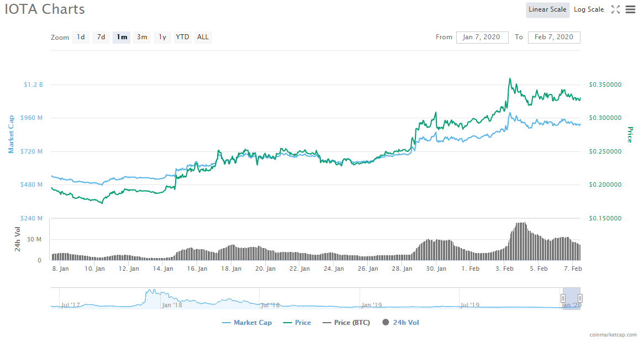Switch to Log Scale
The image size is (644, 342).
tap(589, 9)
